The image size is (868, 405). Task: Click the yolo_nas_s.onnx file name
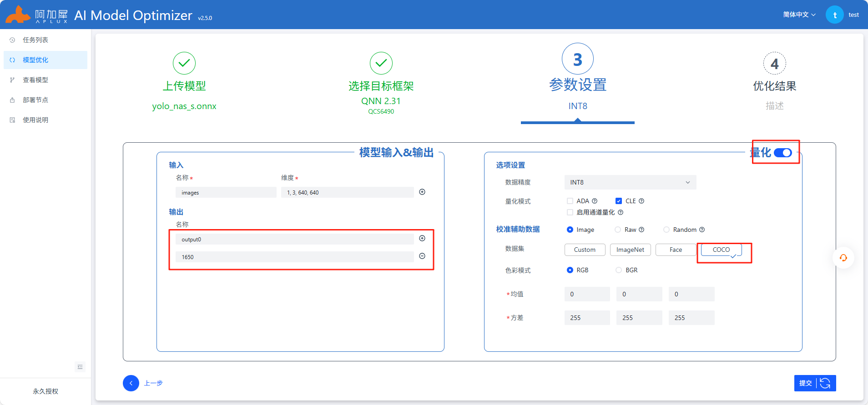[184, 106]
